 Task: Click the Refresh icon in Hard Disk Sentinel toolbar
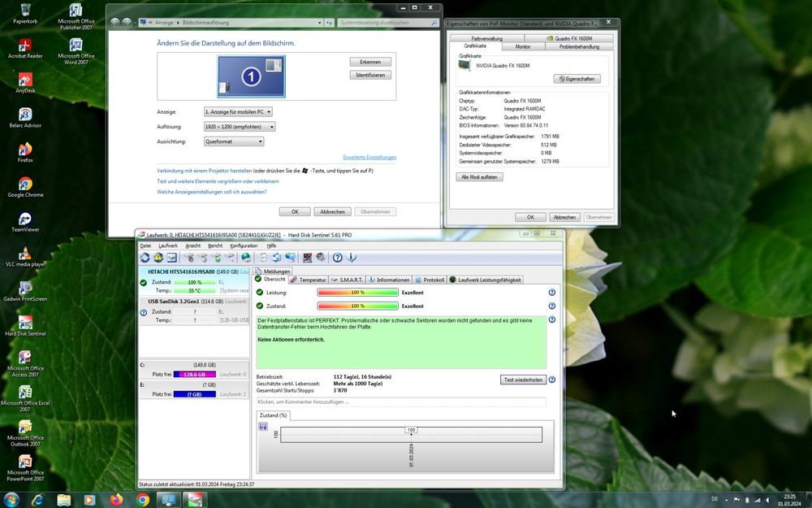[145, 258]
